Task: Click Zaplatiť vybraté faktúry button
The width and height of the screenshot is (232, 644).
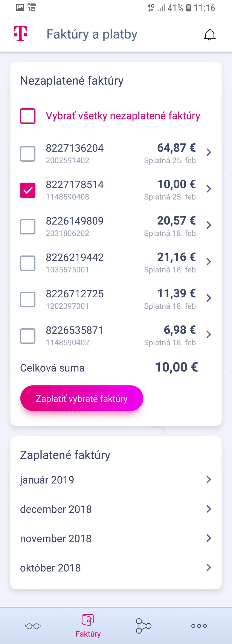Action: coord(82,398)
